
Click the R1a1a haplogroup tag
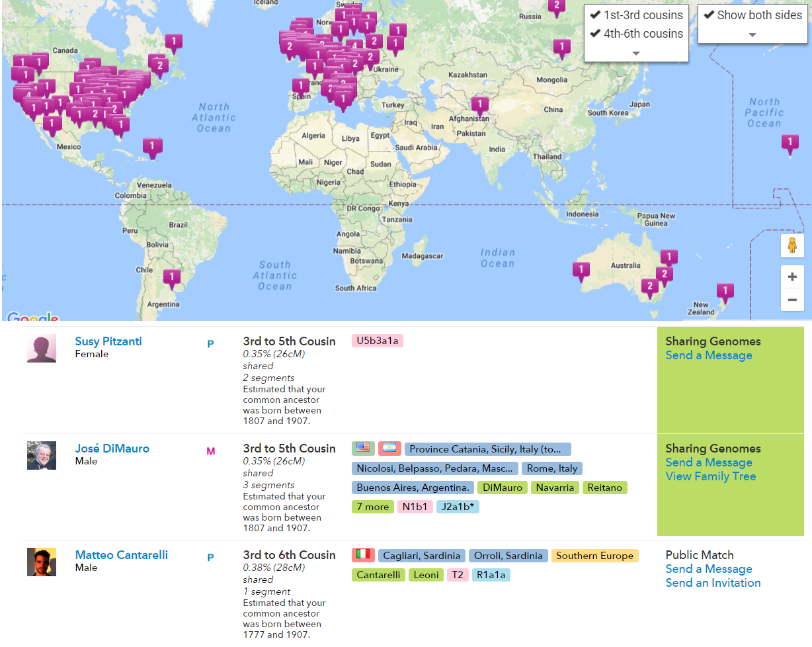[x=491, y=575]
